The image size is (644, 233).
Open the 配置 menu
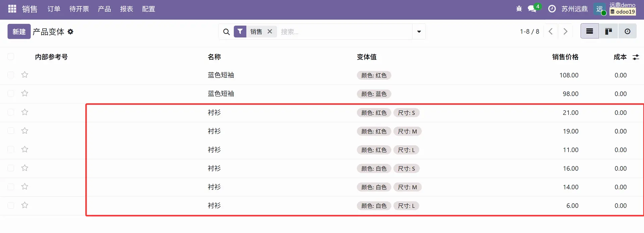(148, 9)
